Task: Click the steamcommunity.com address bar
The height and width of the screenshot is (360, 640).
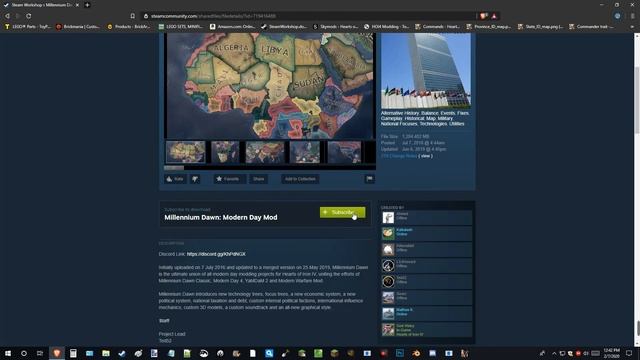Action: [x=308, y=16]
